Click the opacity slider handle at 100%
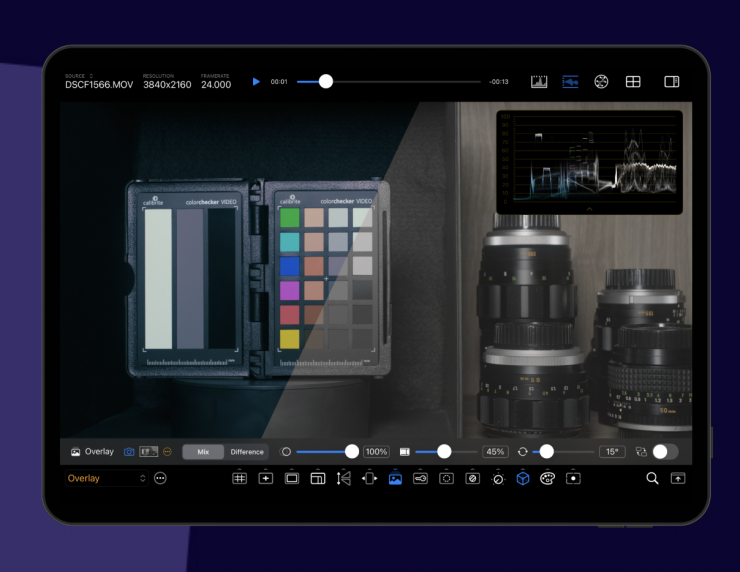The width and height of the screenshot is (740, 572). pos(352,452)
